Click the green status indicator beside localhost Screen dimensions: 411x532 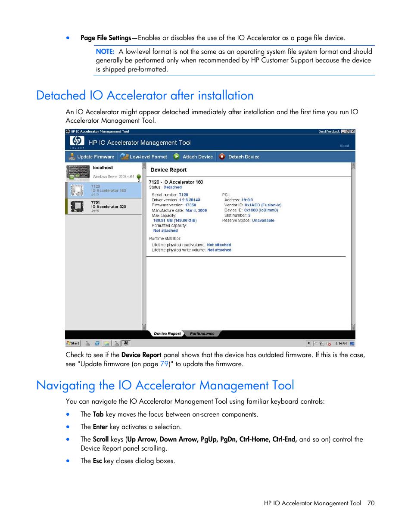point(139,177)
